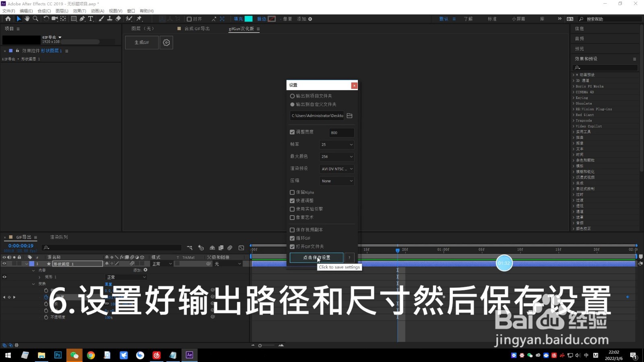Open layer blend mode 正常 dropdown
Viewport: 644px width, 362px height.
[162, 264]
